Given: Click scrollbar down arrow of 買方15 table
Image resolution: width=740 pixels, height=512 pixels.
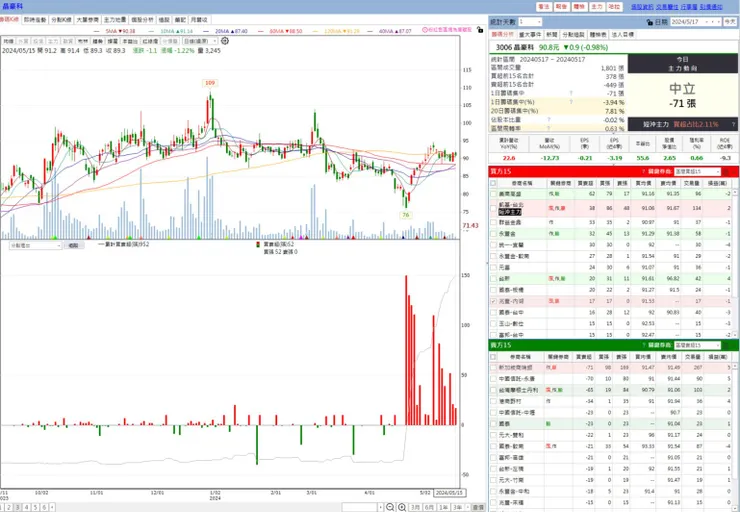Looking at the screenshot, I should [736, 335].
